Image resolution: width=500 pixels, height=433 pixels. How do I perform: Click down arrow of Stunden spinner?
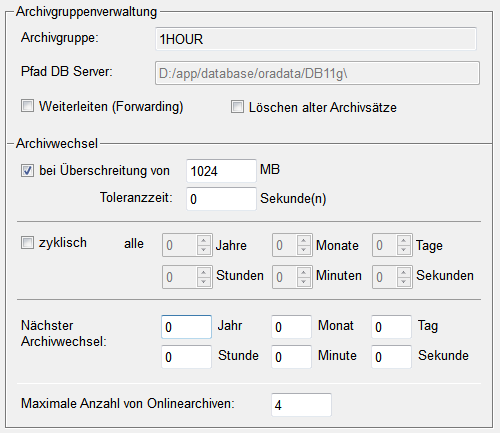pyautogui.click(x=203, y=282)
